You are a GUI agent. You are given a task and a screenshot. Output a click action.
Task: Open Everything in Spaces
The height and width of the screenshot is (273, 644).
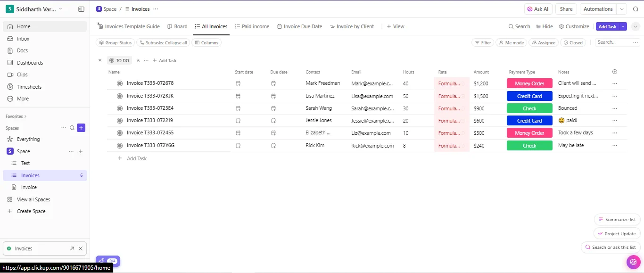pyautogui.click(x=45, y=139)
